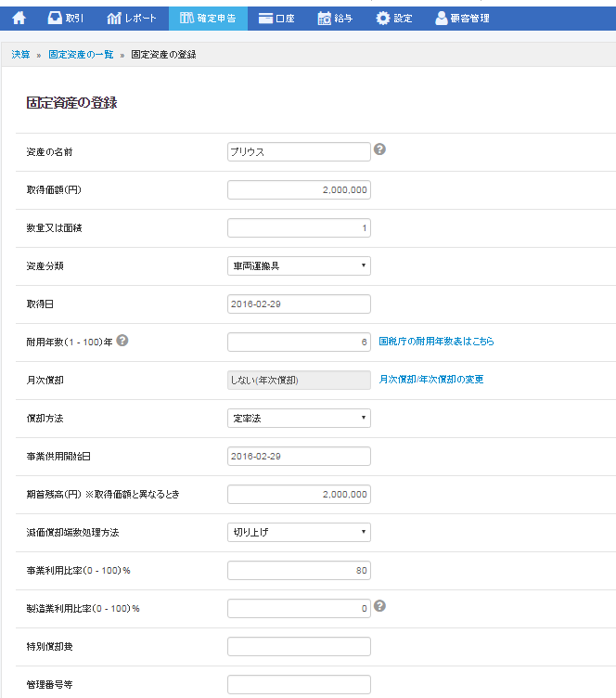Open 減価償却端数処理方法 dropdown
The image size is (616, 698).
(299, 532)
